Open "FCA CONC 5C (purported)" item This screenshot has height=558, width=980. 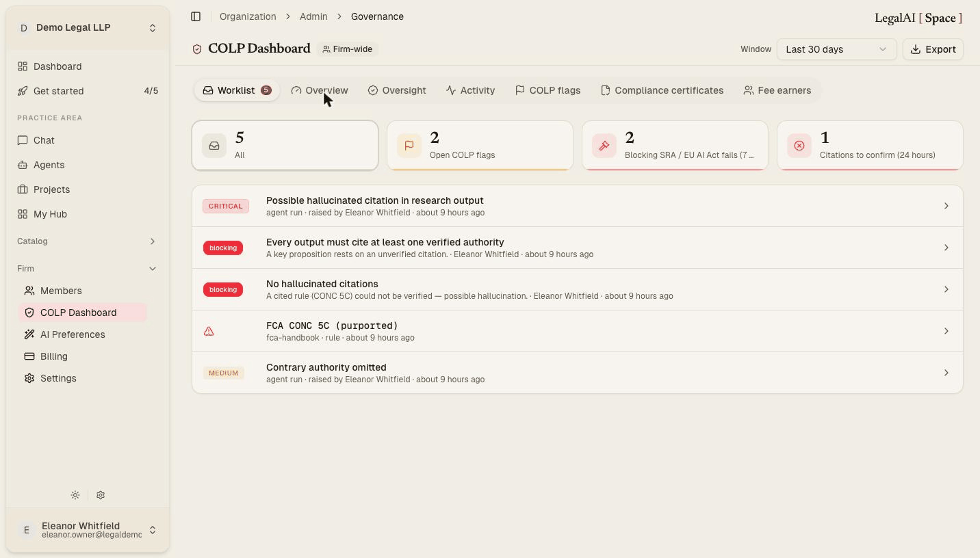578,331
